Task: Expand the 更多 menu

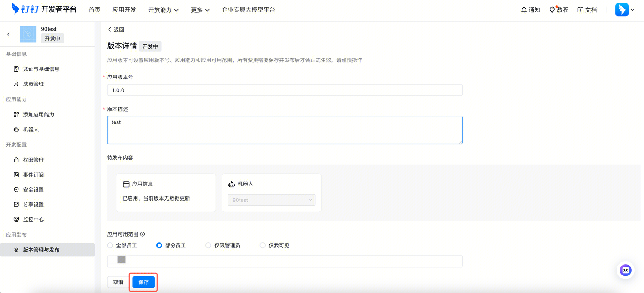Action: coord(200,9)
